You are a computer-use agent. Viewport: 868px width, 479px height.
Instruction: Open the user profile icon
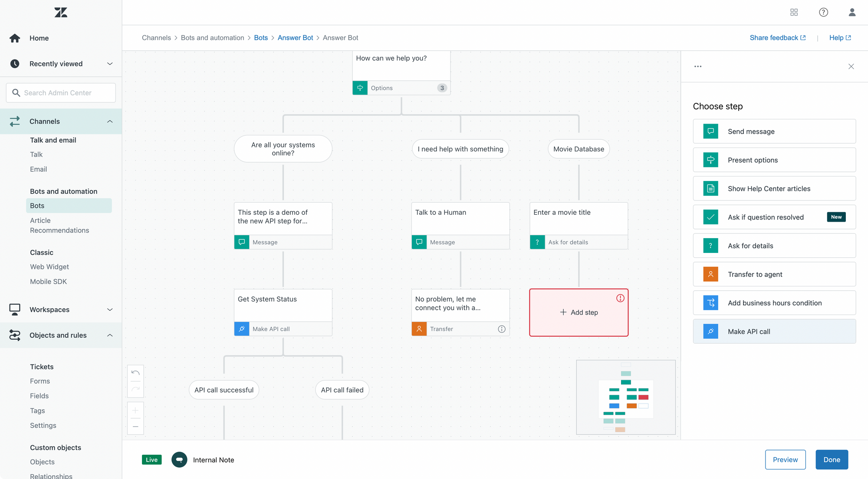[852, 12]
